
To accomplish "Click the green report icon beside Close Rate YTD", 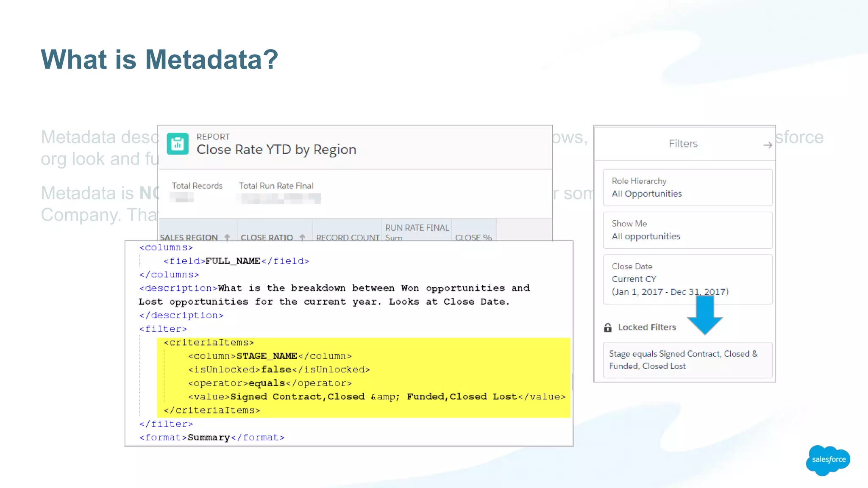I will coord(178,144).
